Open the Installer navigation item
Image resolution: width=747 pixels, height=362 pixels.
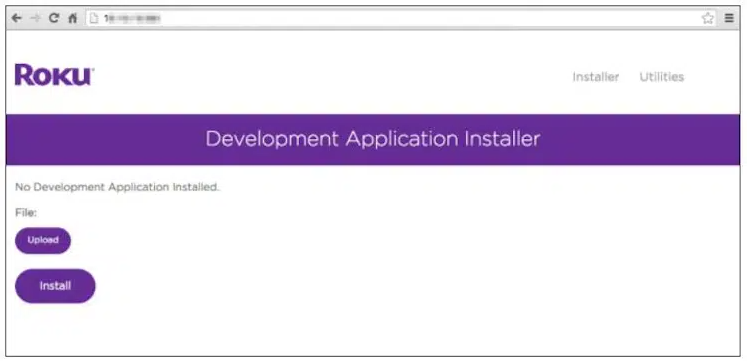[596, 77]
